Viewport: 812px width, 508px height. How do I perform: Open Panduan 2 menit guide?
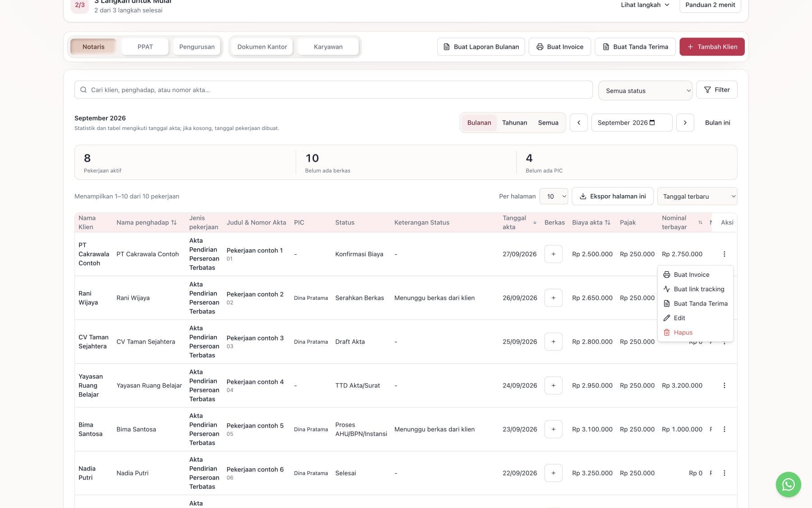(710, 5)
